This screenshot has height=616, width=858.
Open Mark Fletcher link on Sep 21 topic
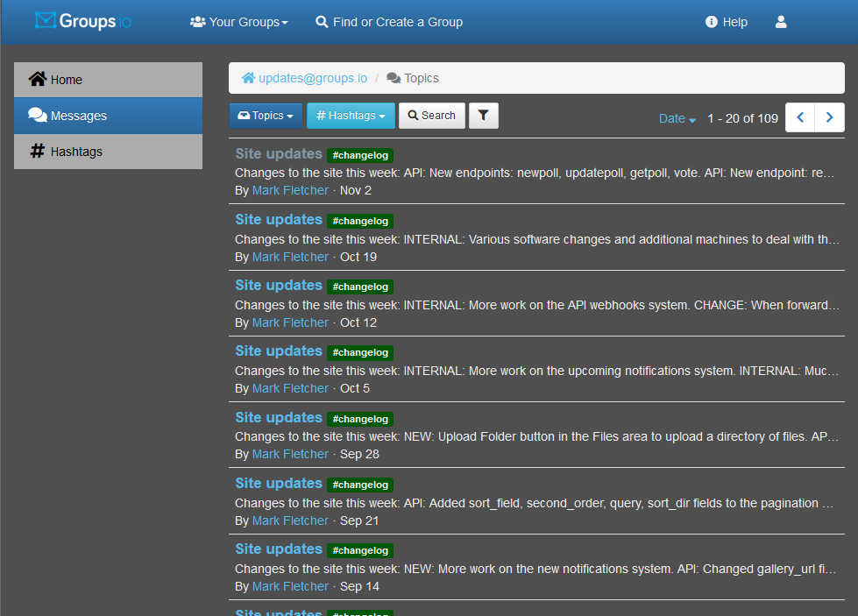[x=290, y=520]
